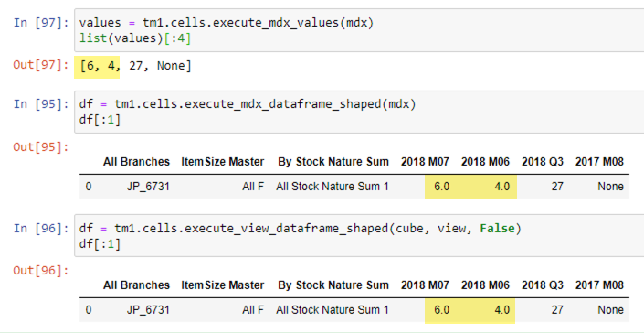The image size is (644, 333).
Task: Click 'By Stock Nature Sum' header in Out[96]
Action: [x=333, y=285]
